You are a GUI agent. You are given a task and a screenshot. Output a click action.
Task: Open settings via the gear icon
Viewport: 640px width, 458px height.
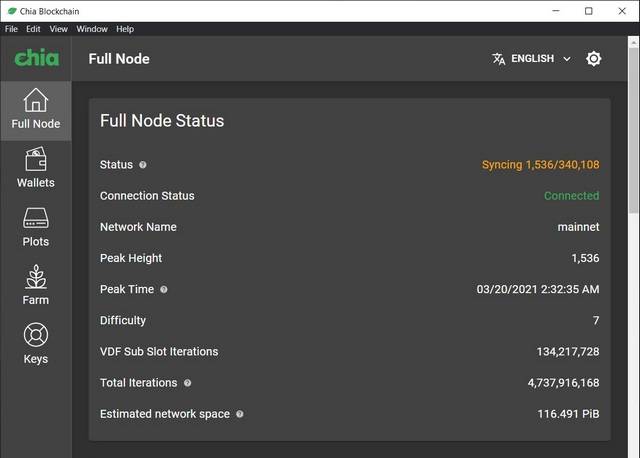click(x=594, y=59)
